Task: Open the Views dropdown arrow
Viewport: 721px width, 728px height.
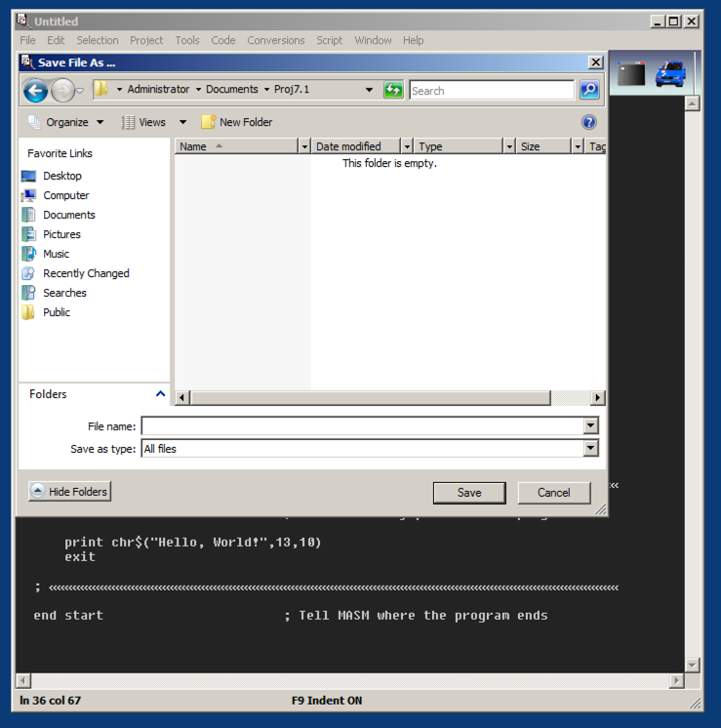Action: (182, 122)
